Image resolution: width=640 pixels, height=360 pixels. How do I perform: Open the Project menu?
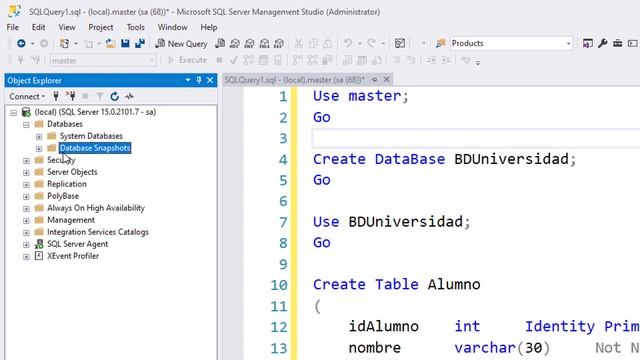(101, 27)
